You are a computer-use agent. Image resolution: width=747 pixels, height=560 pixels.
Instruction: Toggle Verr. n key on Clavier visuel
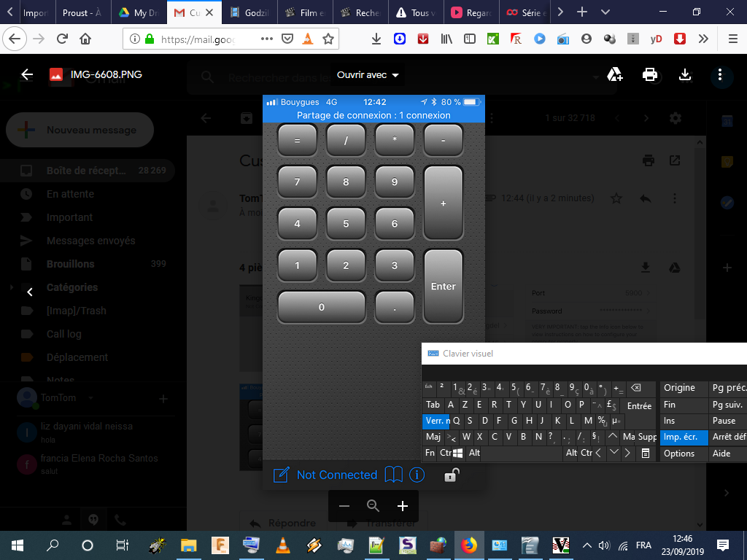pos(435,421)
